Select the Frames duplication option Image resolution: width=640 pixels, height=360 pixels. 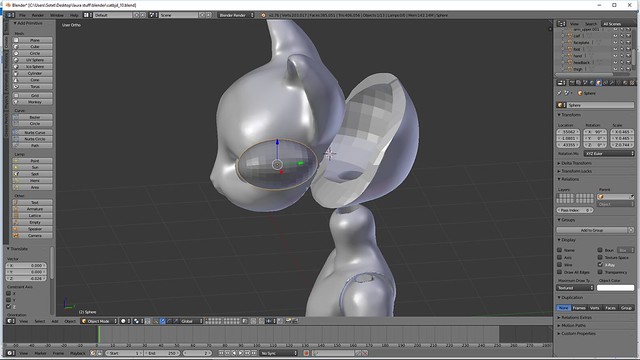(579, 308)
